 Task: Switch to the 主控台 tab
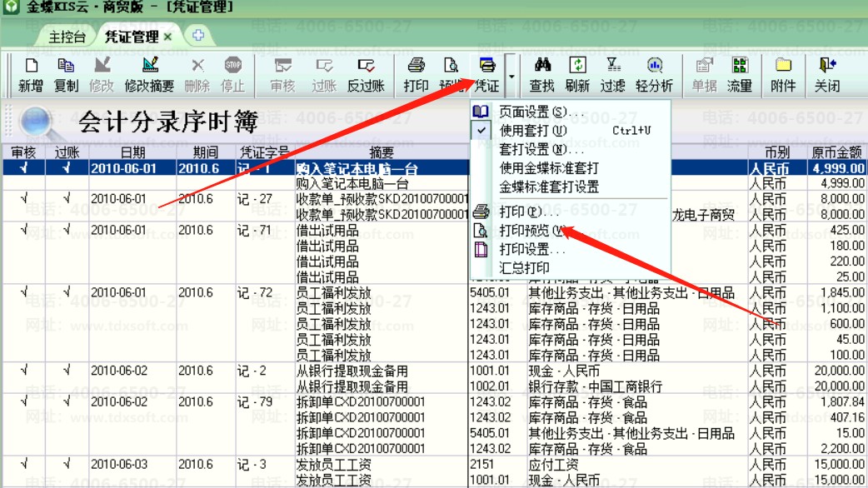[67, 37]
